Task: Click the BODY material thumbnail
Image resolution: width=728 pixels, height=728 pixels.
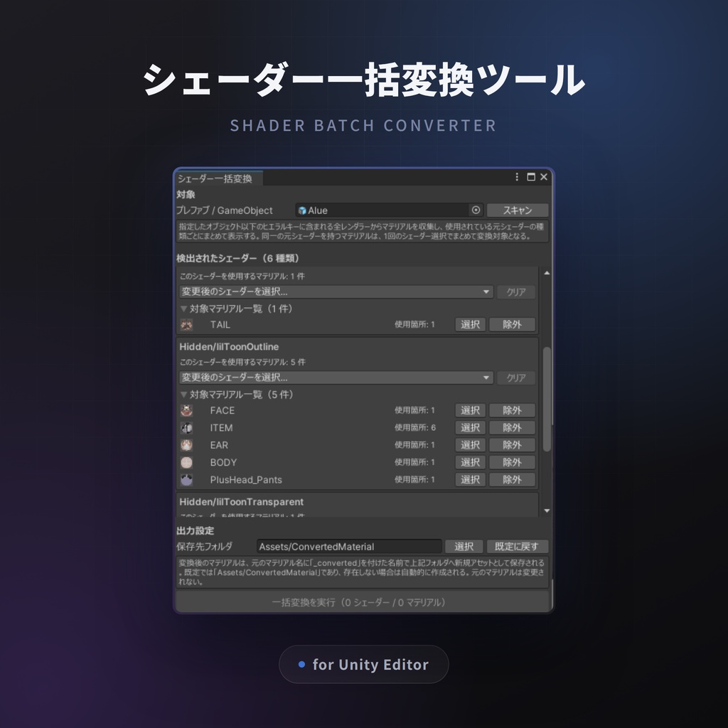Action: 187,462
